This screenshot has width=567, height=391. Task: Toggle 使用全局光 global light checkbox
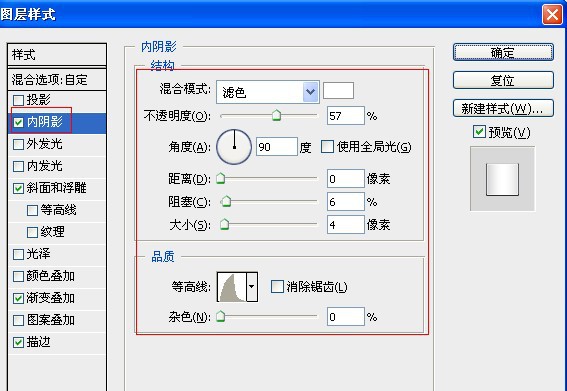point(327,147)
